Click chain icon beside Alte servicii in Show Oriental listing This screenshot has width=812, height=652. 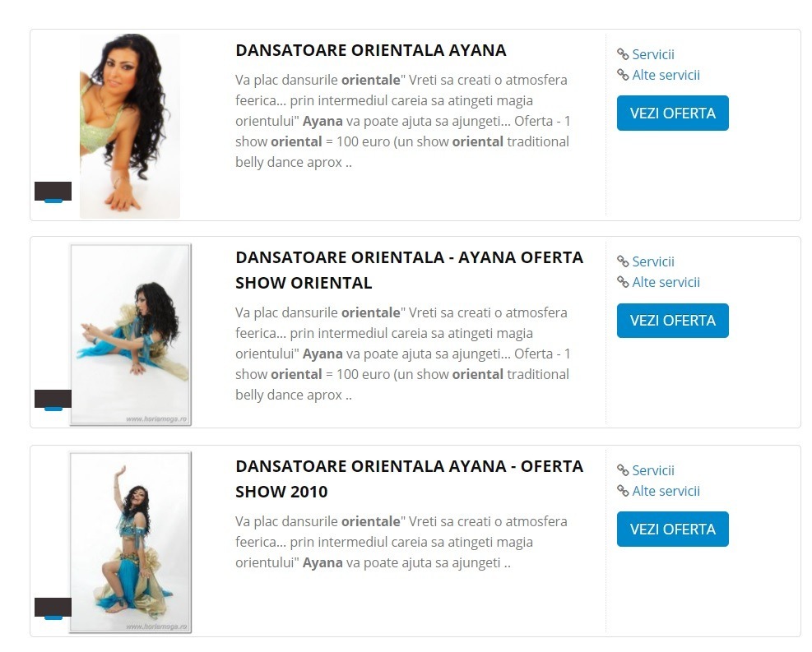click(623, 283)
